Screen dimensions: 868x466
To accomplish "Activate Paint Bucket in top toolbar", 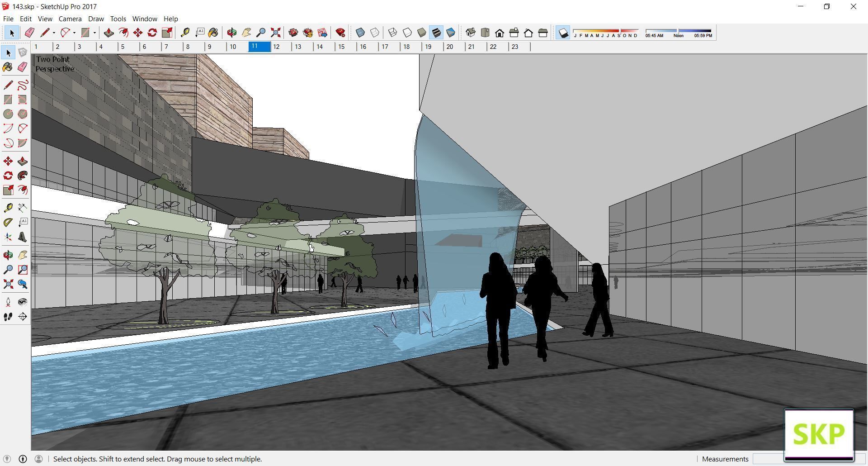I will pyautogui.click(x=213, y=33).
